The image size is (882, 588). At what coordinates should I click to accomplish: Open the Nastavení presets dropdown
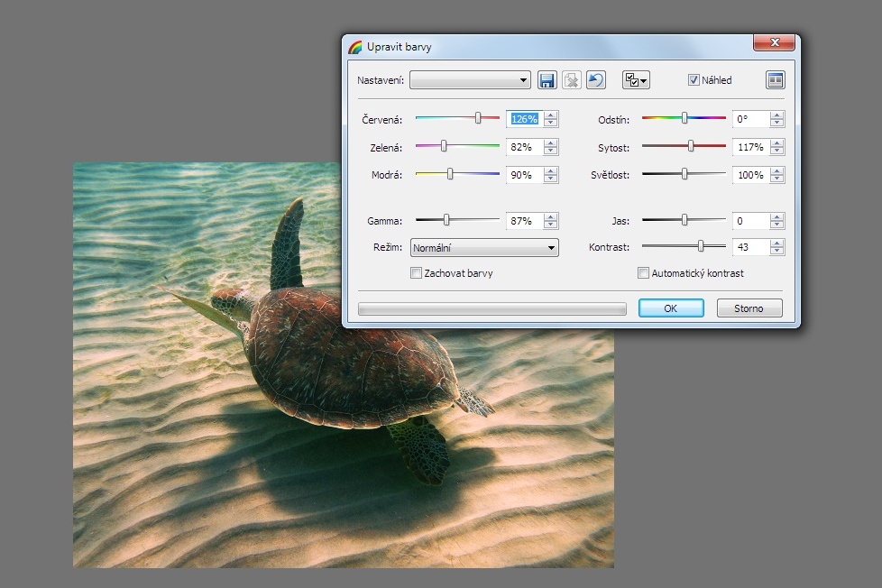point(470,80)
